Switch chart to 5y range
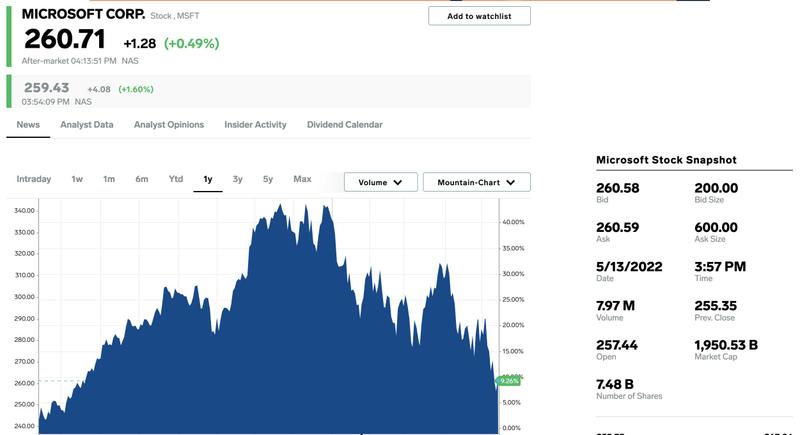 (x=268, y=179)
